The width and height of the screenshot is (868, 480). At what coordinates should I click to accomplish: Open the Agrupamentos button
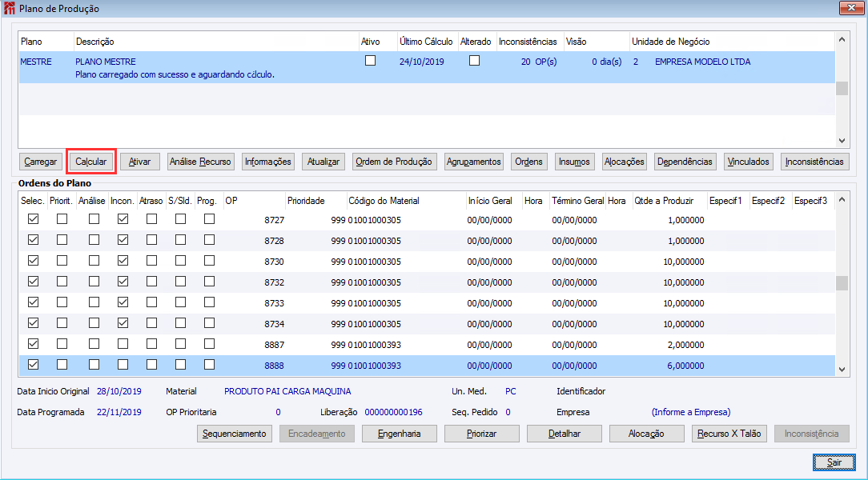[x=474, y=162]
